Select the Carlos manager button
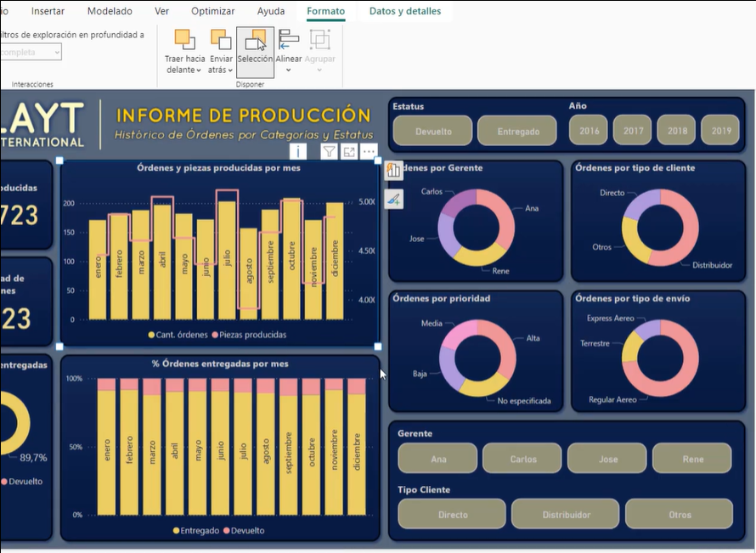The width and height of the screenshot is (756, 553). coord(522,459)
